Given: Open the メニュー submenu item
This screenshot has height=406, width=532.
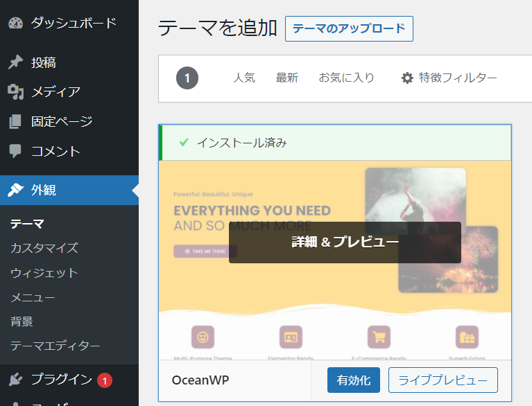Looking at the screenshot, I should click(x=33, y=297).
